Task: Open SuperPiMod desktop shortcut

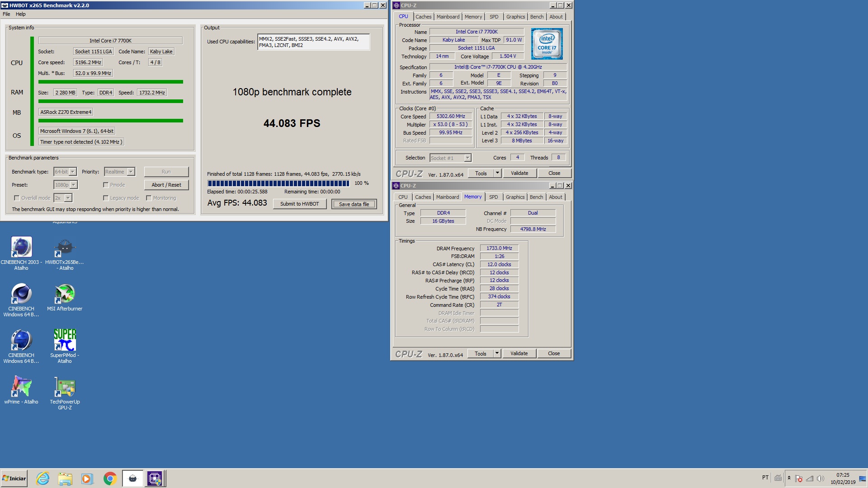Action: [x=65, y=346]
